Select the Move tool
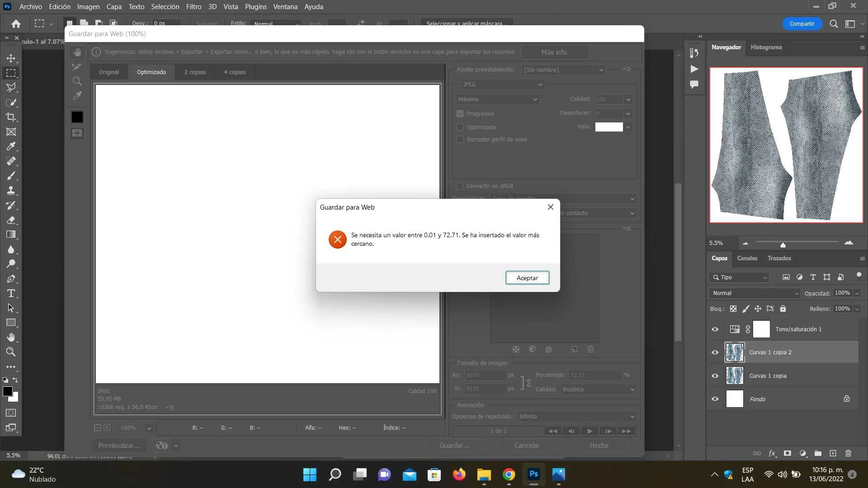This screenshot has width=868, height=488. tap(11, 58)
